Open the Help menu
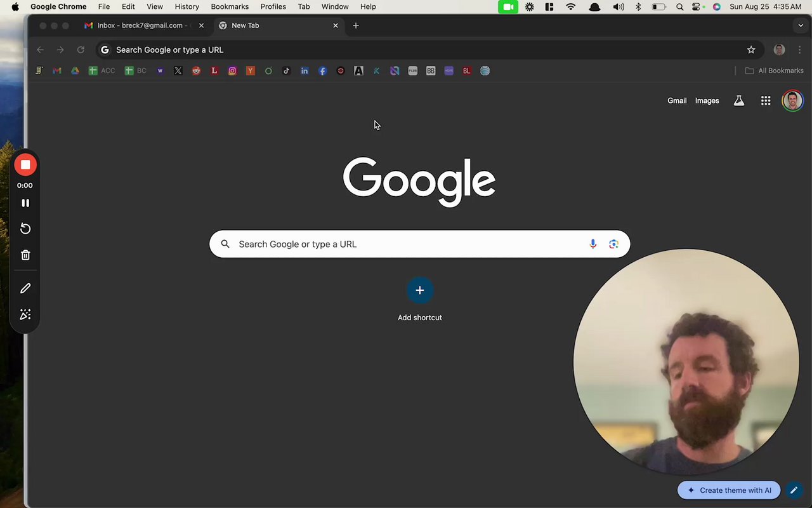Image resolution: width=812 pixels, height=508 pixels. coord(368,6)
